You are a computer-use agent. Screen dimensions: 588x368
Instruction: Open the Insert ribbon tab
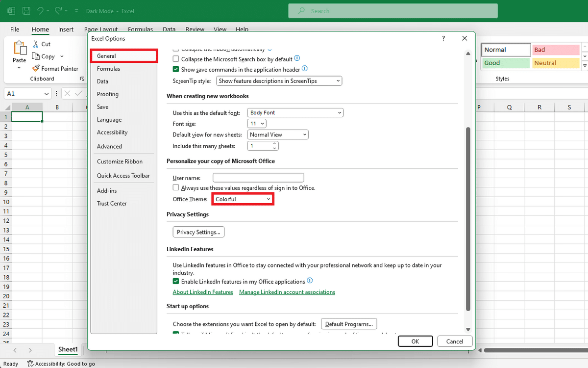tap(66, 29)
